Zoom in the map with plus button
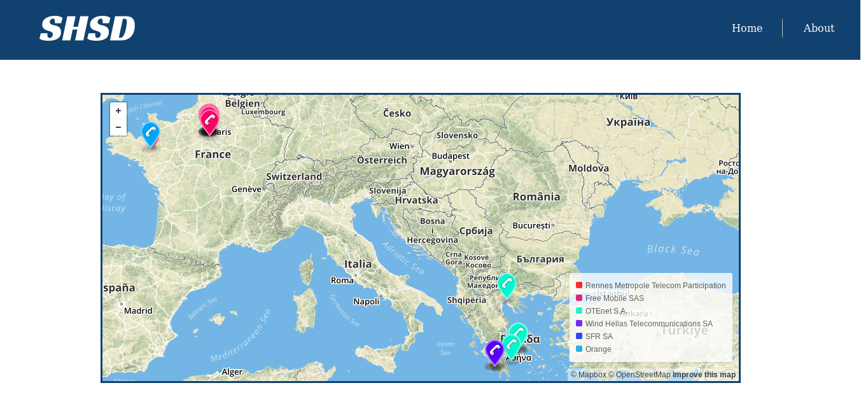 (118, 111)
